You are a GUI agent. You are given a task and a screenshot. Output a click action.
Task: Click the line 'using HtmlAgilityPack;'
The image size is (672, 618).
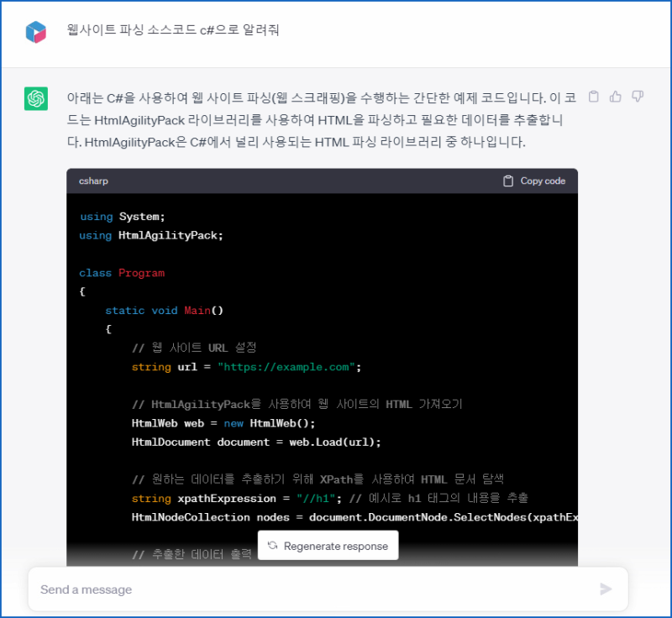click(151, 236)
